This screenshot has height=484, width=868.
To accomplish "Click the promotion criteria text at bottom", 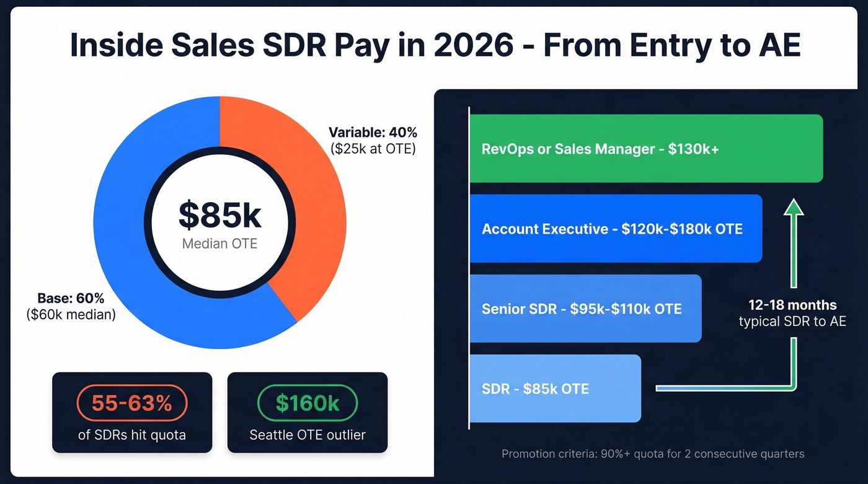I will click(x=652, y=454).
